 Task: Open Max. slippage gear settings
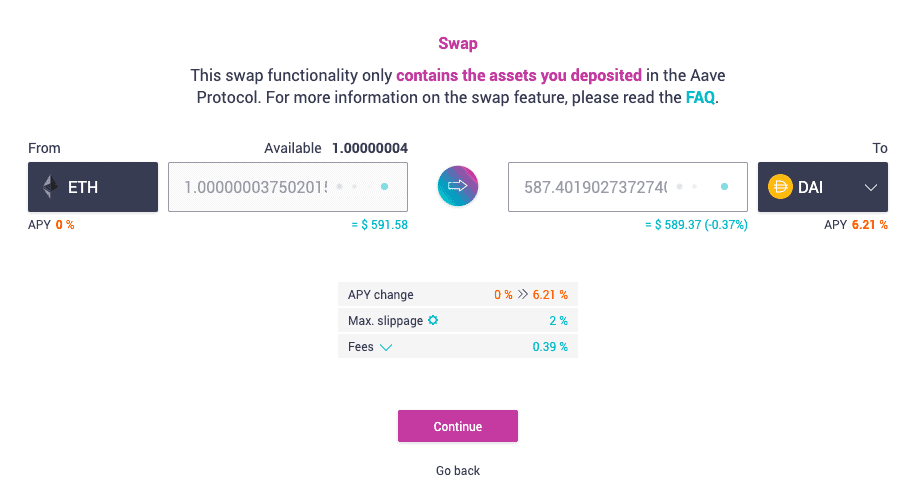pyautogui.click(x=433, y=321)
